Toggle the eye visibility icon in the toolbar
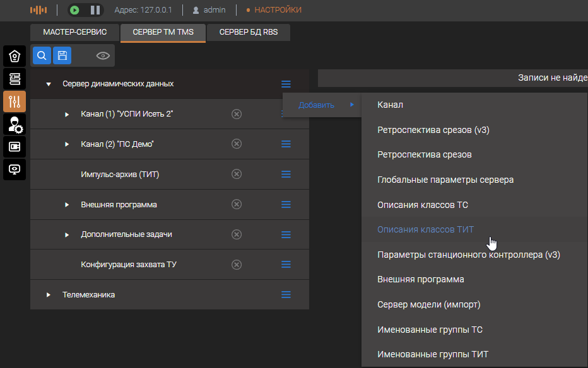588x368 pixels. [x=103, y=56]
